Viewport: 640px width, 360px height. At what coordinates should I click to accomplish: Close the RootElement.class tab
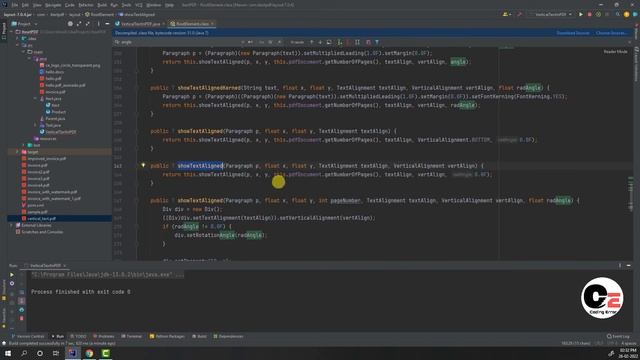tap(212, 24)
